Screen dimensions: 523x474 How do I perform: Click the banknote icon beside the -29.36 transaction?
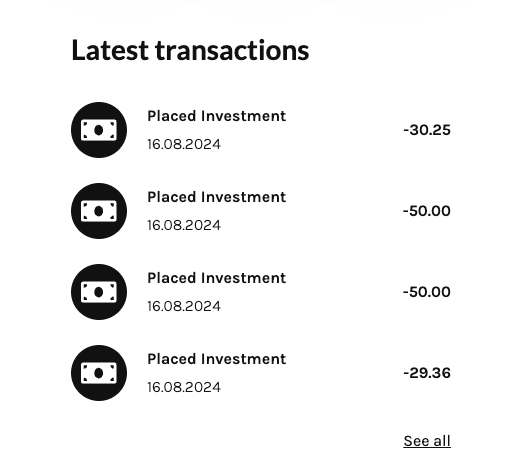point(99,373)
